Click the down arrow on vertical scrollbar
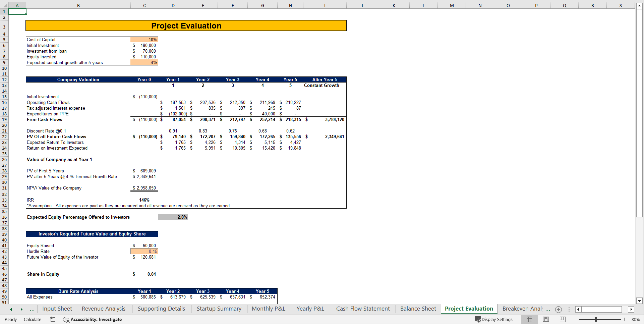 pos(640,301)
